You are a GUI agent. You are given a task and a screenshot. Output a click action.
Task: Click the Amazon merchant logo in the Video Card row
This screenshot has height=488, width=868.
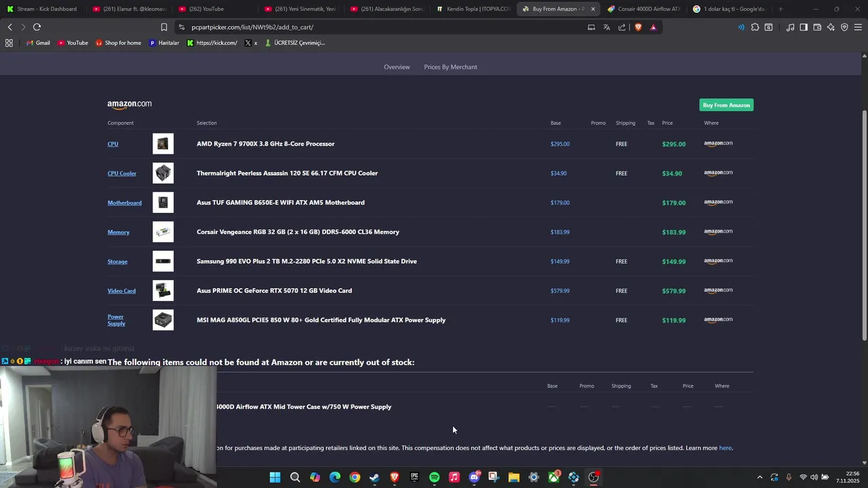coord(718,291)
